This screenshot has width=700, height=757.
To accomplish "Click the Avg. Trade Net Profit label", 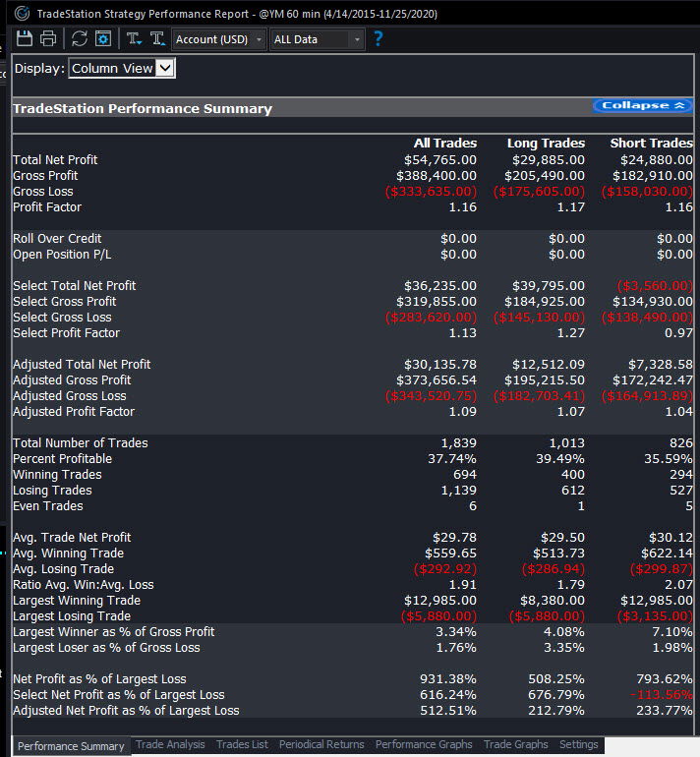I will pos(72,538).
